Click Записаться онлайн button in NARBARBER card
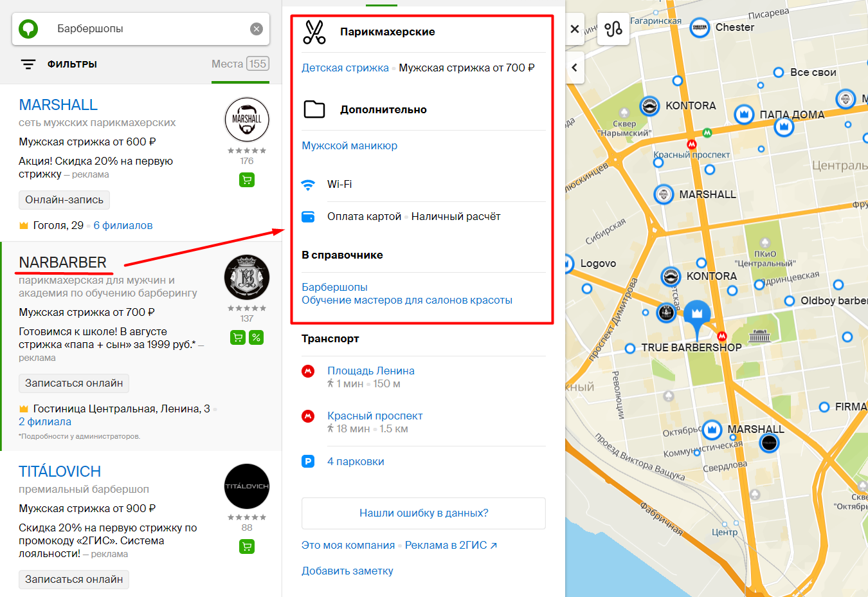The image size is (868, 597). pos(74,383)
